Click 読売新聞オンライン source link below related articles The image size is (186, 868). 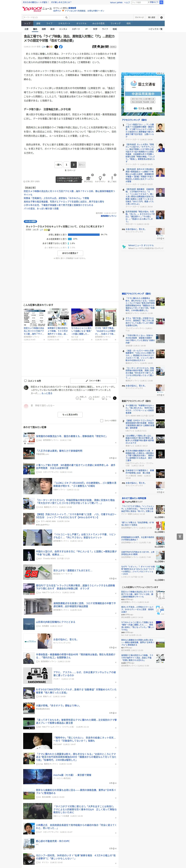click(108, 216)
